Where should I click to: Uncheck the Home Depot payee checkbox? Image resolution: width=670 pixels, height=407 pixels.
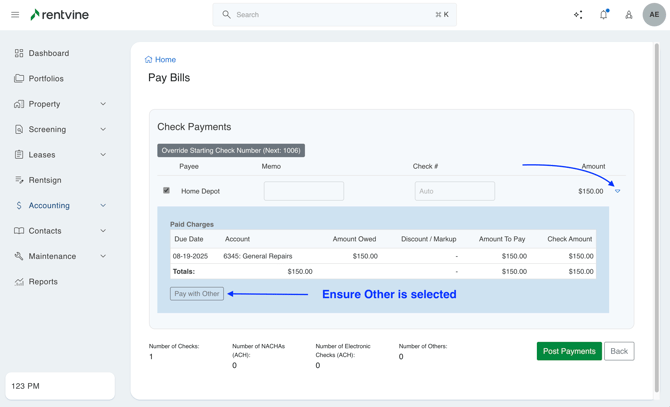pyautogui.click(x=167, y=191)
